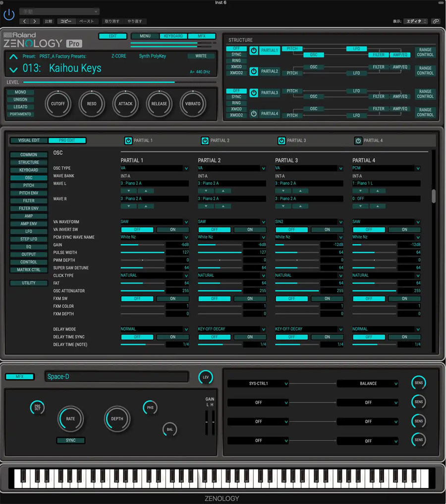446x504 pixels.
Task: Click Partial 1 RANGE CONTROL button
Action: pos(425,53)
